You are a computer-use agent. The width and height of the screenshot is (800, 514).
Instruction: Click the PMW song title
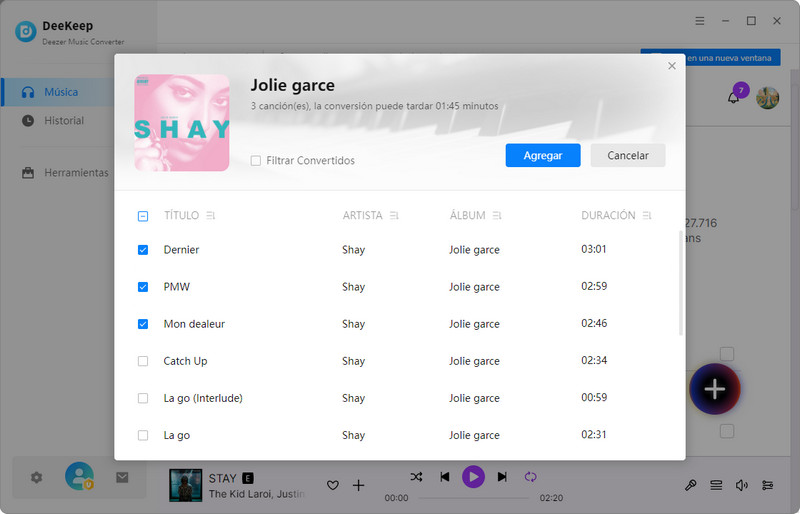[x=177, y=287]
